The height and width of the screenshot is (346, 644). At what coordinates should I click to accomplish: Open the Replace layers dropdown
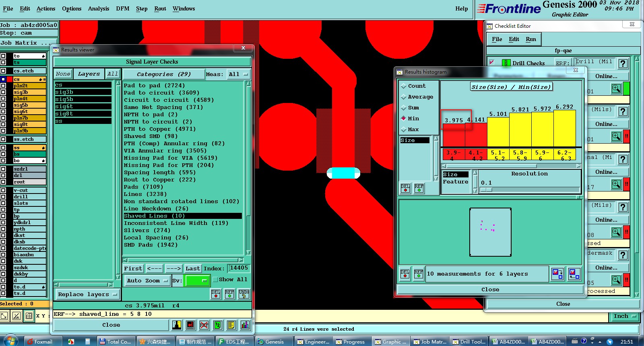tap(87, 295)
